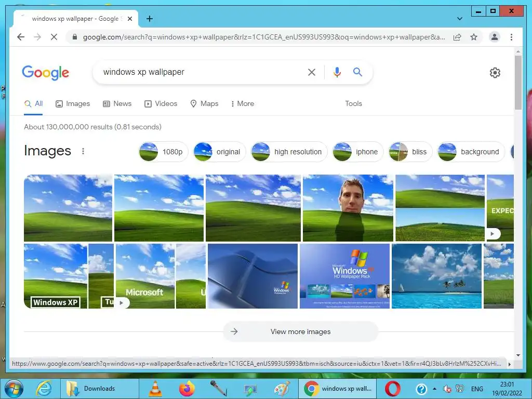Stop loading the page with the X button
This screenshot has height=399, width=532.
54,37
